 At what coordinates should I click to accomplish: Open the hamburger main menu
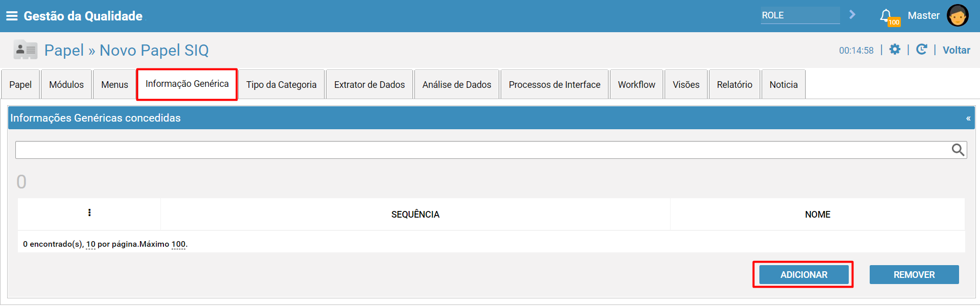[12, 16]
